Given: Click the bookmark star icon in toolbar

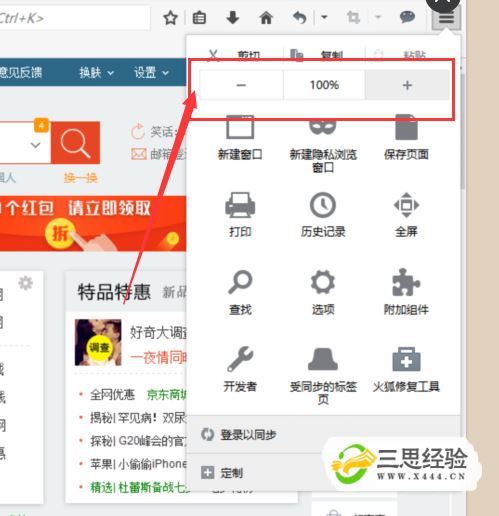Looking at the screenshot, I should point(170,18).
